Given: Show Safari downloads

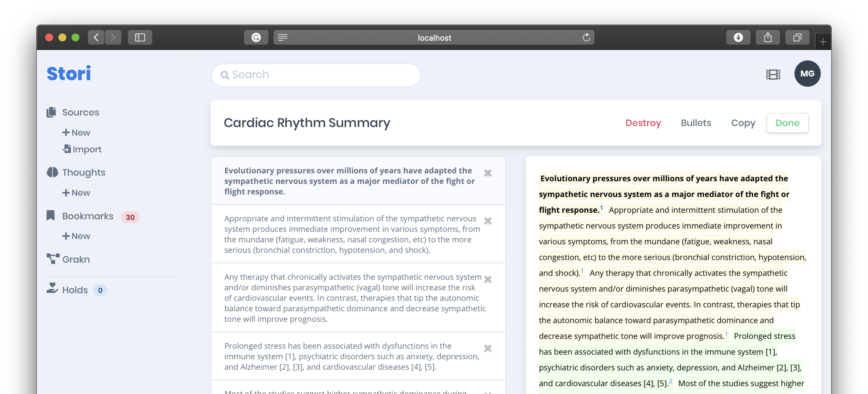Looking at the screenshot, I should coord(738,38).
